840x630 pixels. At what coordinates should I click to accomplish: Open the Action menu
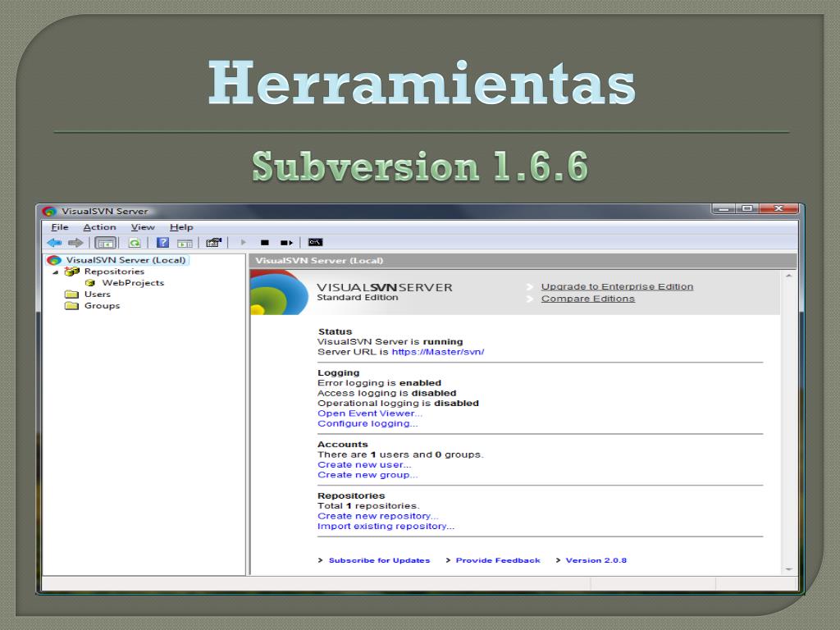click(x=99, y=227)
